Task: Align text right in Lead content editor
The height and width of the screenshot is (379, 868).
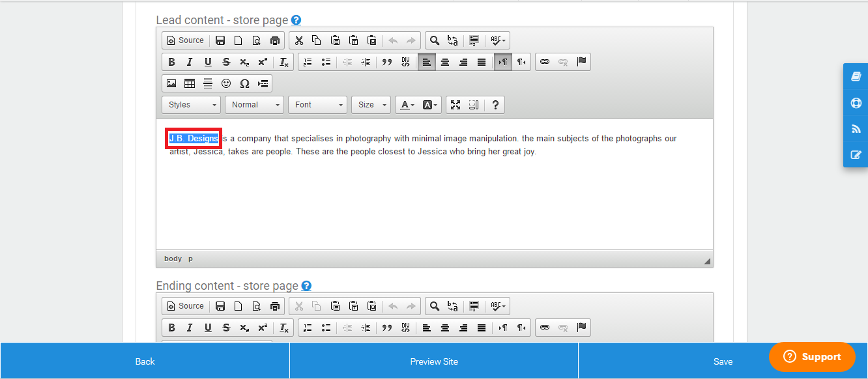Action: 463,63
